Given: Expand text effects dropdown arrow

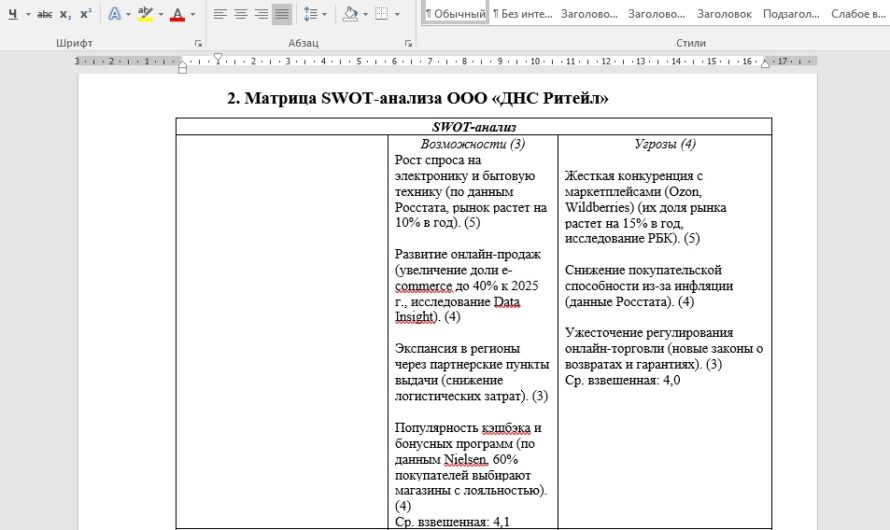Looking at the screenshot, I should pyautogui.click(x=128, y=14).
